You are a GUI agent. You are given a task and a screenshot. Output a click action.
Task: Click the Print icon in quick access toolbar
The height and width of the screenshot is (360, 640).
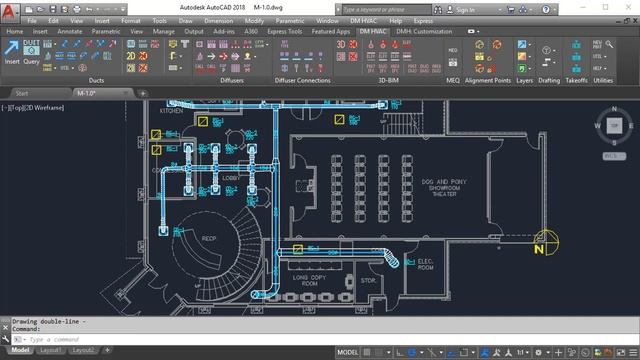point(77,9)
